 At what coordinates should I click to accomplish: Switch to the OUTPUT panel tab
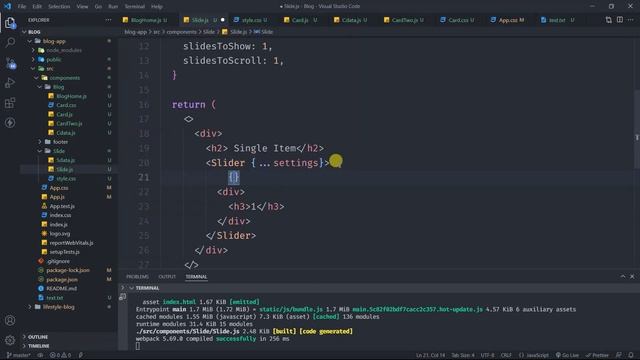pos(167,276)
